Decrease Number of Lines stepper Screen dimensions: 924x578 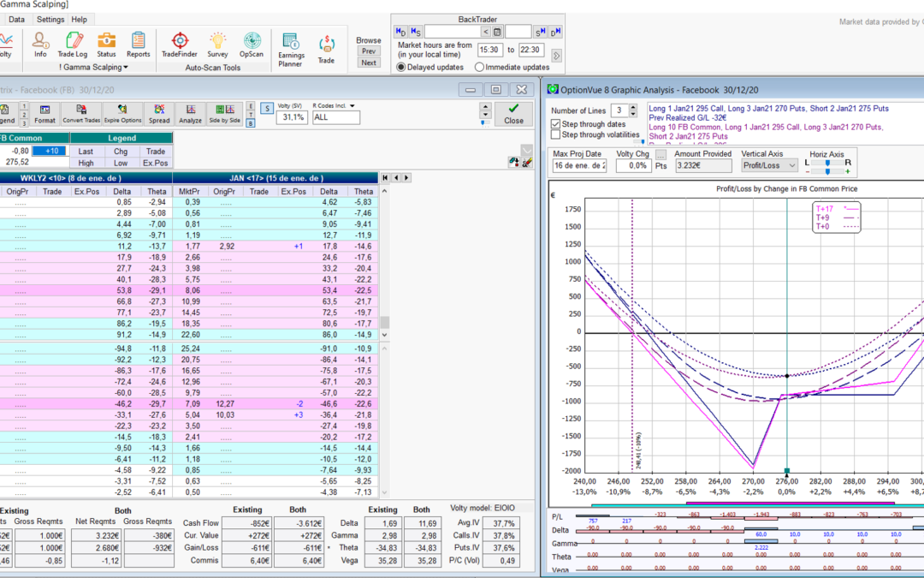coord(633,113)
